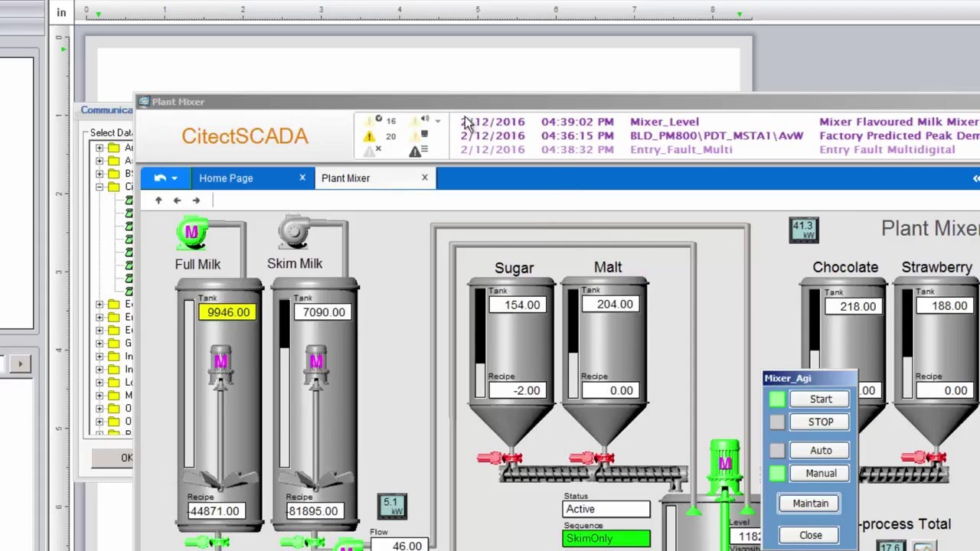The height and width of the screenshot is (551, 980).
Task: Open the unacknowledged alarms icon showing 16
Action: pos(373,121)
